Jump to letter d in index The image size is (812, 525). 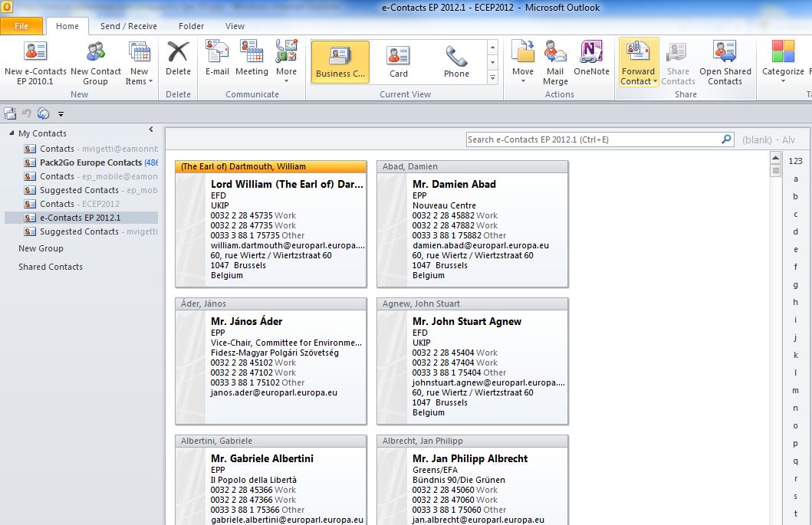pyautogui.click(x=795, y=231)
